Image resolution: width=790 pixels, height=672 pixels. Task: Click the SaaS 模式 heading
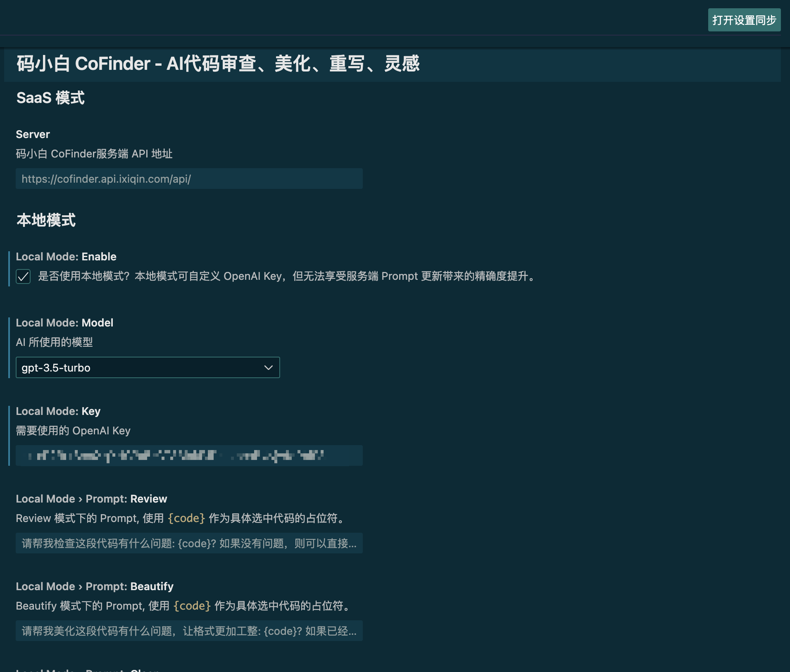(x=50, y=98)
